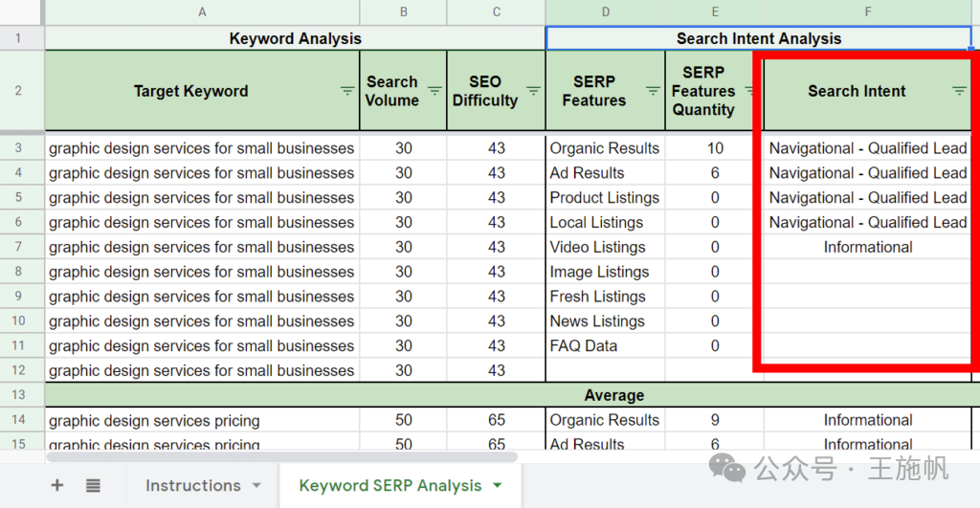
Task: Add a new sheet with plus icon
Action: (x=56, y=485)
